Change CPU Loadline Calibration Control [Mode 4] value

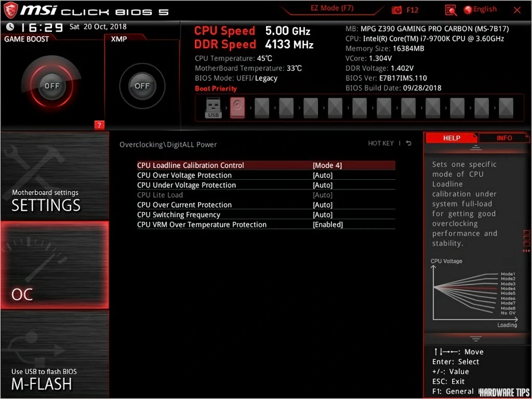327,165
